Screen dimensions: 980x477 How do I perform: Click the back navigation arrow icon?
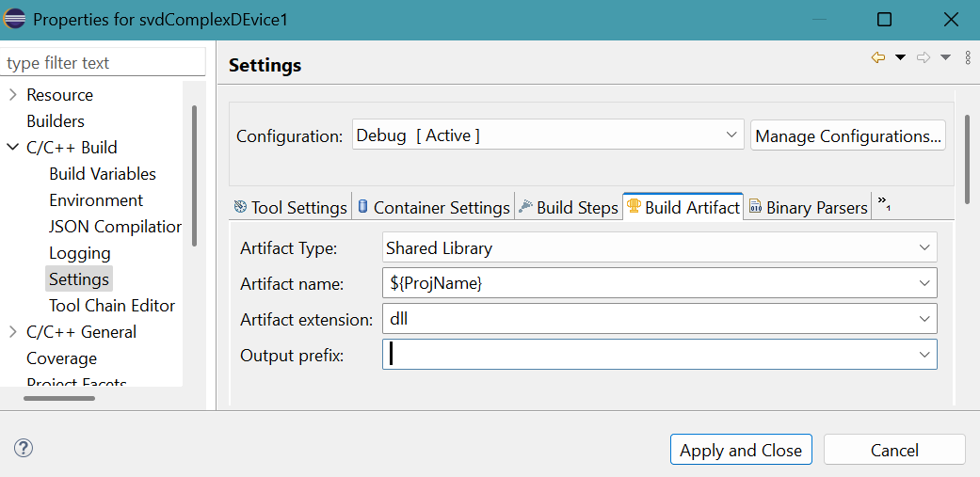coord(877,57)
